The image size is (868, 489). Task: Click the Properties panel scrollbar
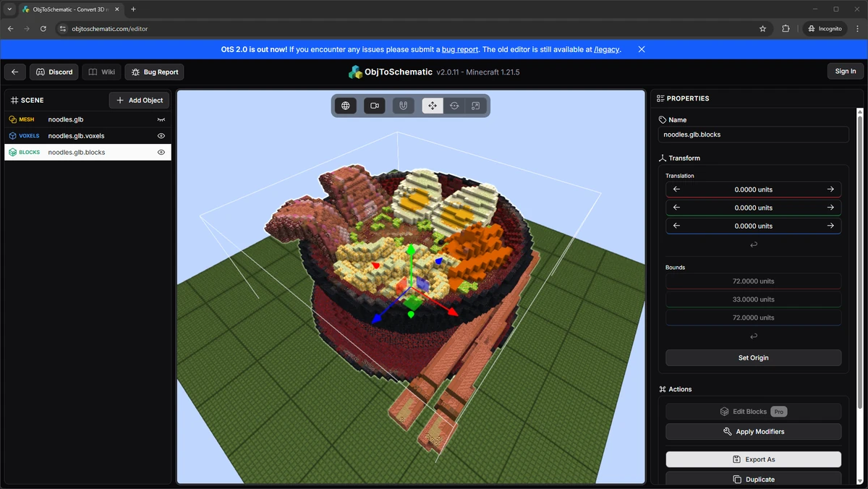point(860,257)
